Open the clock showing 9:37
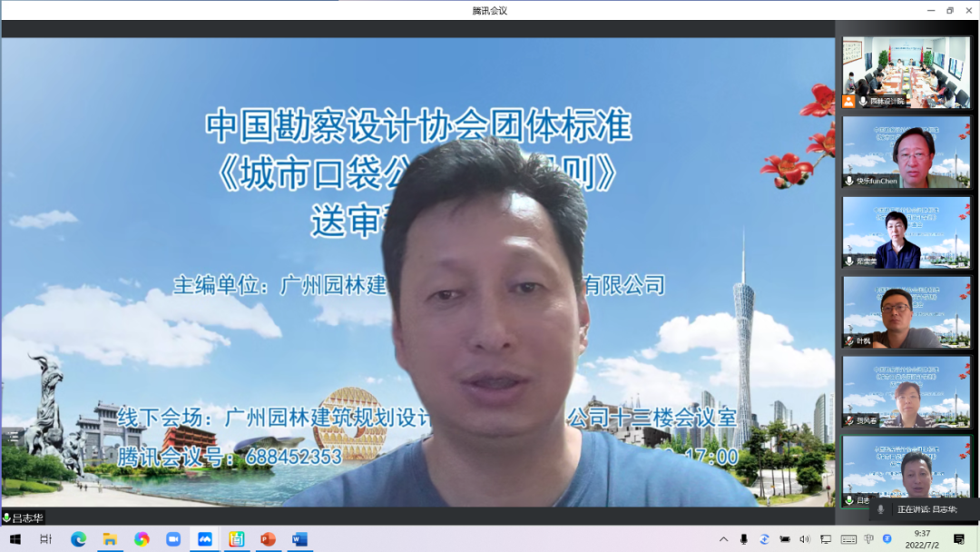 click(923, 539)
